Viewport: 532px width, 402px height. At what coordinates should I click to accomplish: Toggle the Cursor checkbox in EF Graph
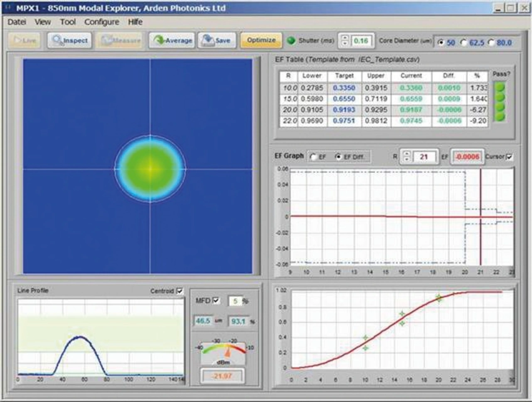pyautogui.click(x=510, y=157)
